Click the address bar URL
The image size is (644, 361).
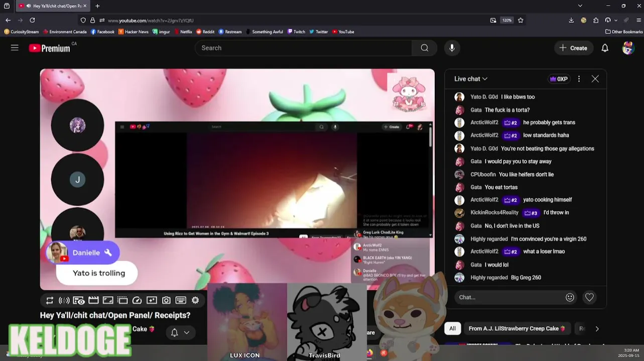pyautogui.click(x=151, y=21)
